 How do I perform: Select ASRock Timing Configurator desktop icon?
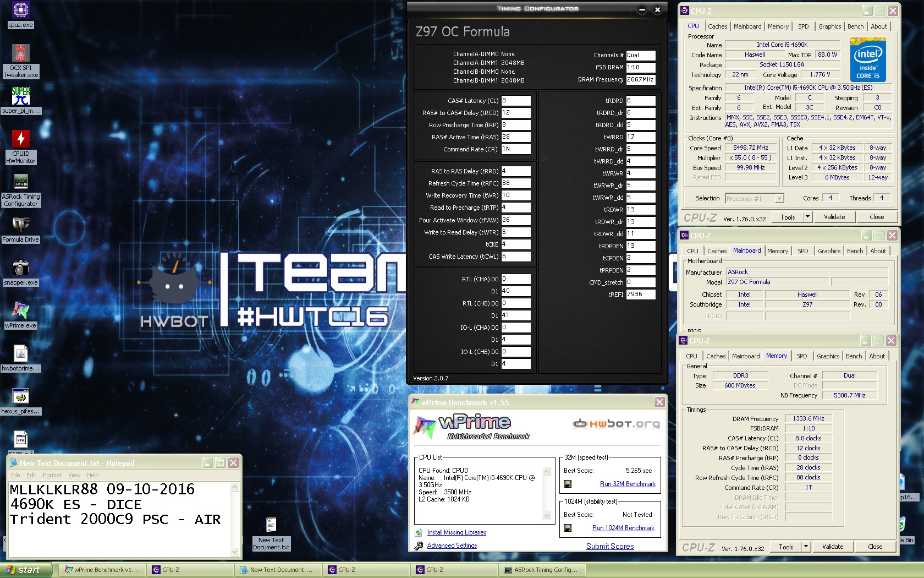coord(20,190)
